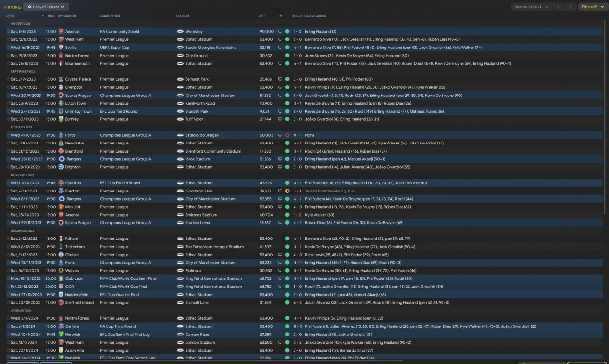Click the Crystal Palace club badge
The height and width of the screenshot is (364, 609).
coord(61,79)
